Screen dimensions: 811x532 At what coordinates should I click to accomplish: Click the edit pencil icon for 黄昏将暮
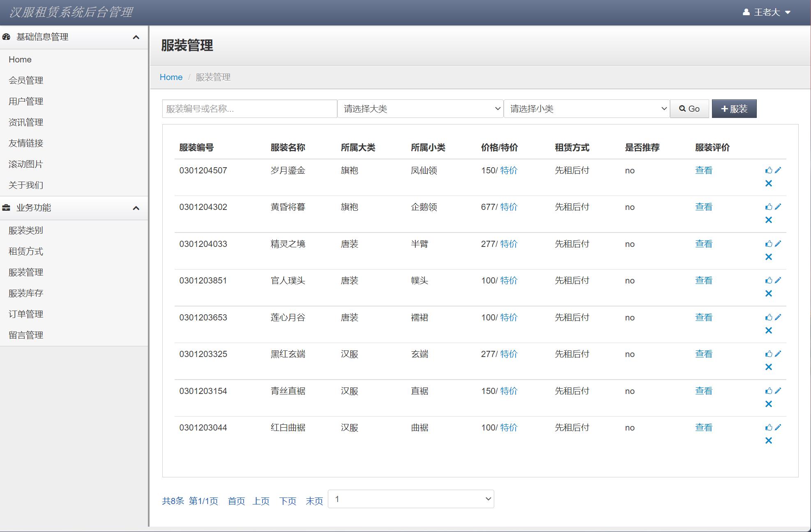point(779,206)
